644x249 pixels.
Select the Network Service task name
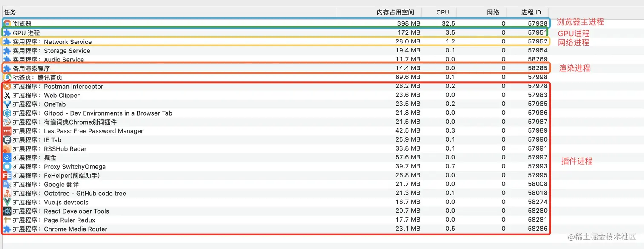click(52, 42)
